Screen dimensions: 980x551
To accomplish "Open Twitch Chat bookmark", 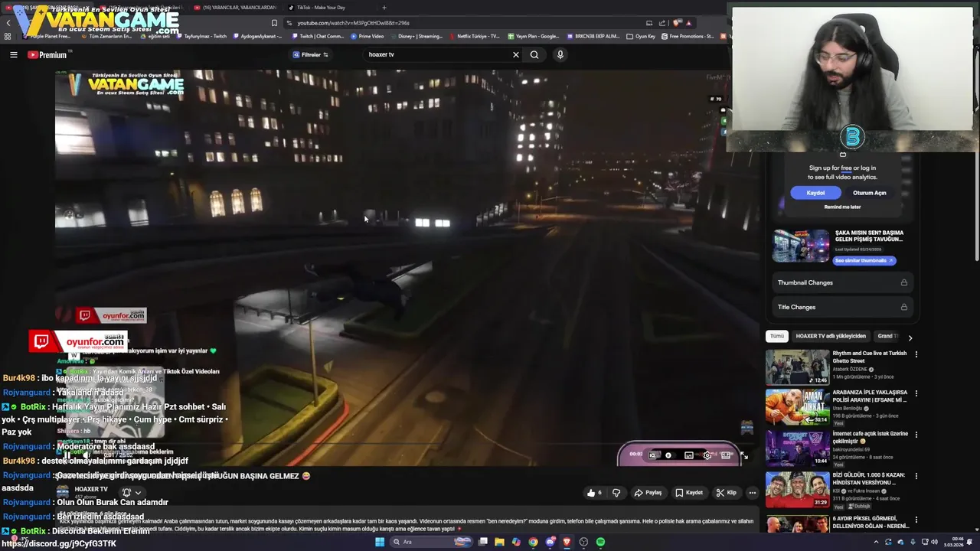I will pos(317,36).
